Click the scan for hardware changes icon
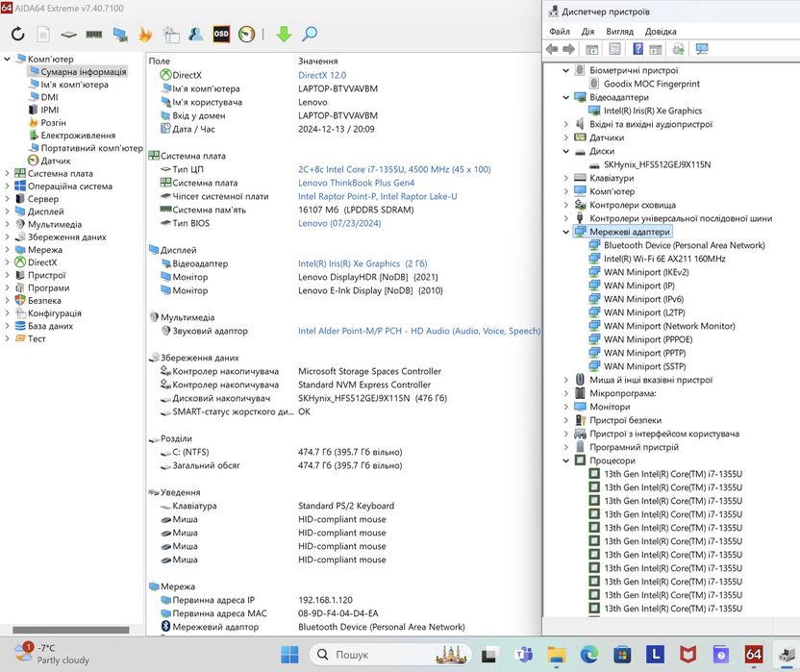 click(701, 49)
